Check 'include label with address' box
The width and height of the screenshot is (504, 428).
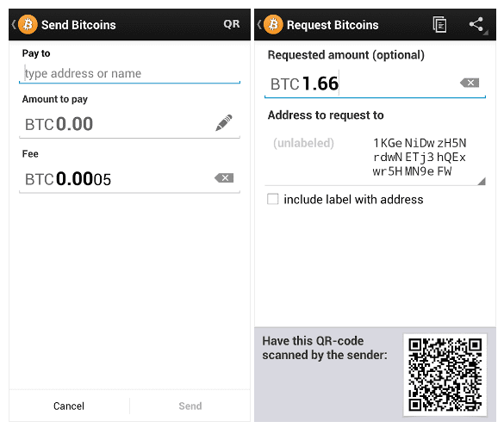point(273,199)
